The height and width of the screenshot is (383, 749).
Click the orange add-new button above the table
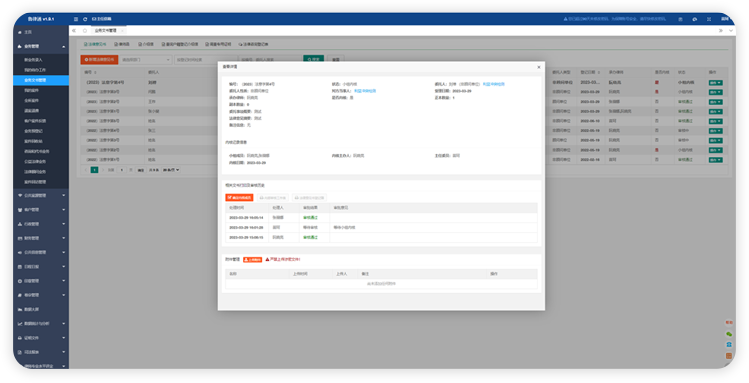99,60
